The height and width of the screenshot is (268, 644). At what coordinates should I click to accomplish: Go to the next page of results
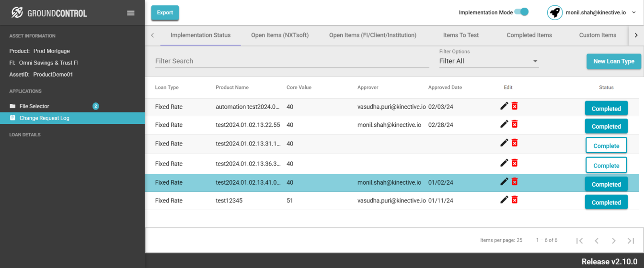pyautogui.click(x=613, y=241)
